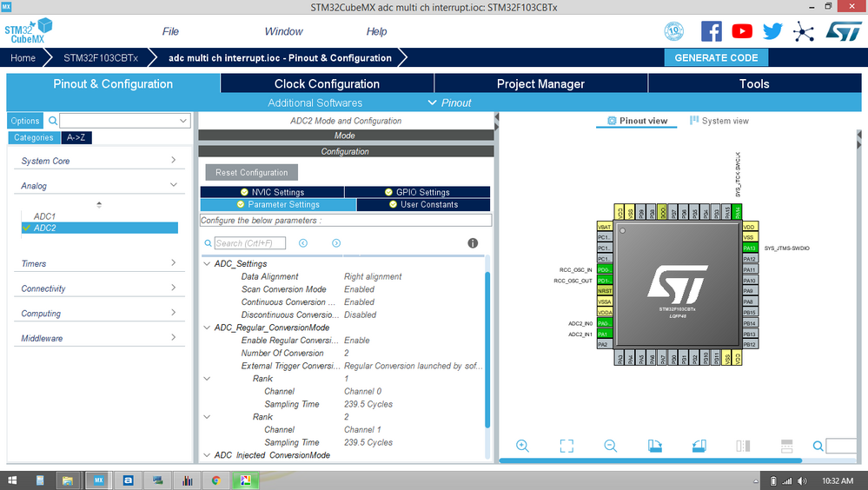Image resolution: width=868 pixels, height=490 pixels.
Task: Click the info icon in parameter panel
Action: point(472,243)
